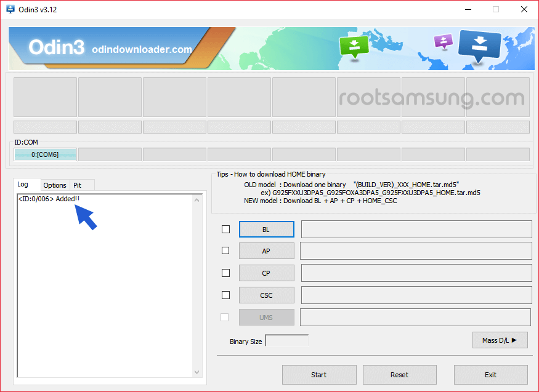This screenshot has width=539, height=392.
Task: Click the Odin3 app icon in title bar
Action: click(x=10, y=9)
